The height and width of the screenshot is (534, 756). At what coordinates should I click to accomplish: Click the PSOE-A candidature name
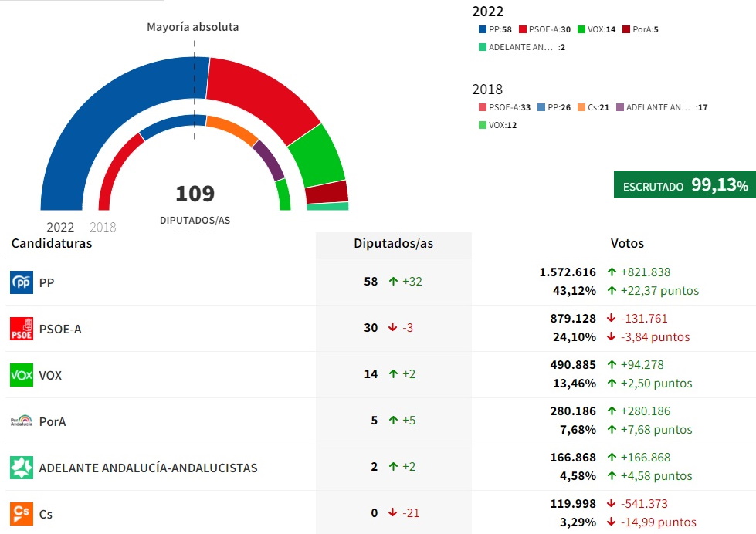59,329
